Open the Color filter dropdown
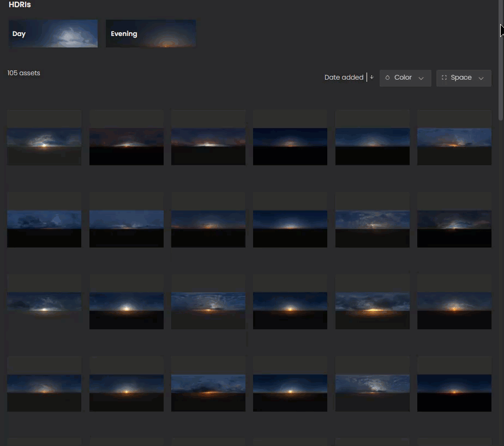 [405, 78]
